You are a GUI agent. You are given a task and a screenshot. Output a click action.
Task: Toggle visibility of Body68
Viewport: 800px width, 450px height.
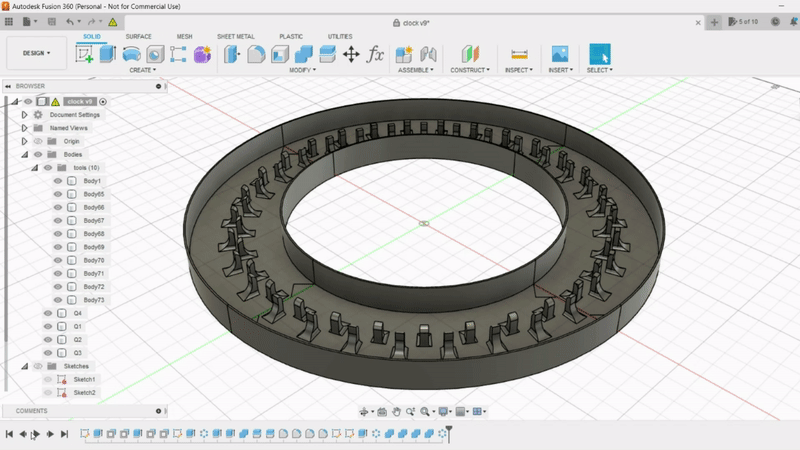[58, 234]
